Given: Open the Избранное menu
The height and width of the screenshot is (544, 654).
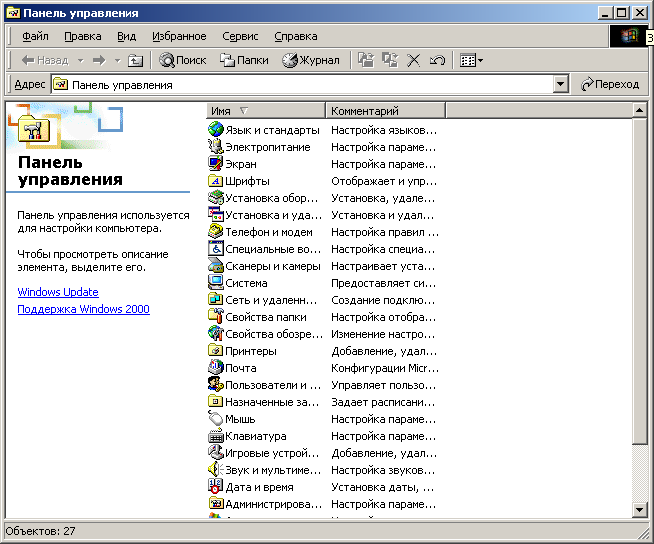Looking at the screenshot, I should pos(179,36).
